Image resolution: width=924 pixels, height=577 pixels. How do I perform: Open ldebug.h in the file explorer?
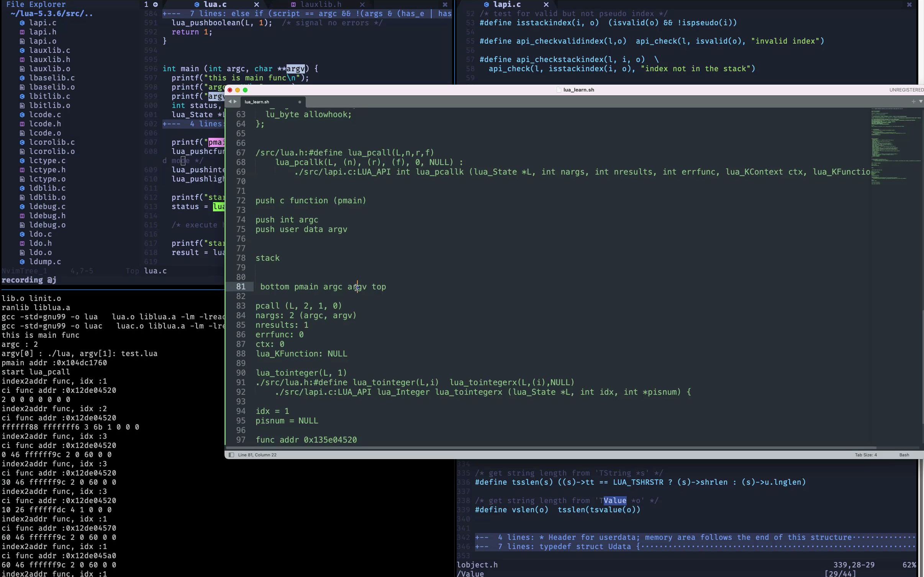click(x=48, y=216)
